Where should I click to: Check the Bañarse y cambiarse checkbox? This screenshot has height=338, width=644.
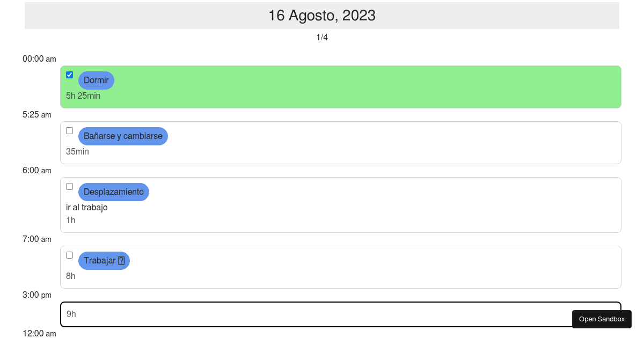[x=69, y=130]
